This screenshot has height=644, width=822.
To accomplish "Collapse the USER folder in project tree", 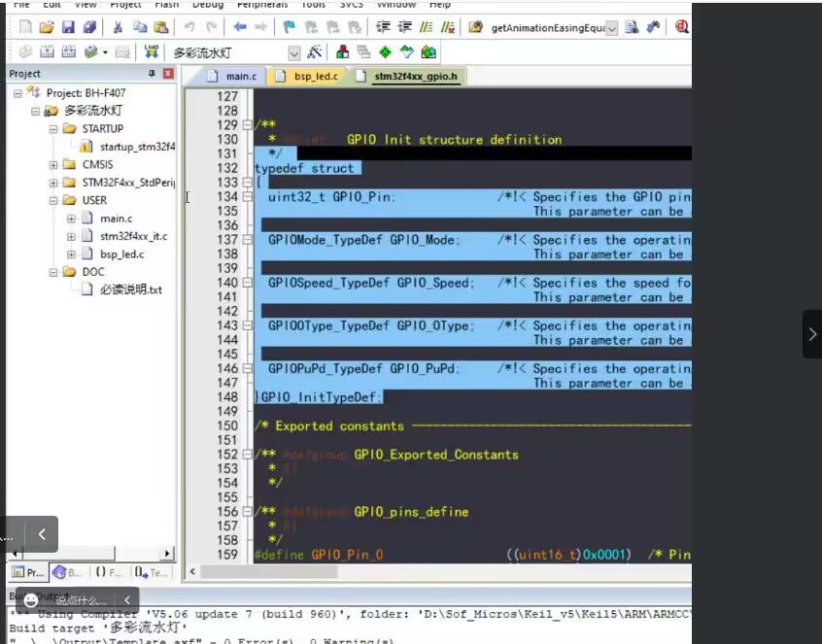I will 53,201.
